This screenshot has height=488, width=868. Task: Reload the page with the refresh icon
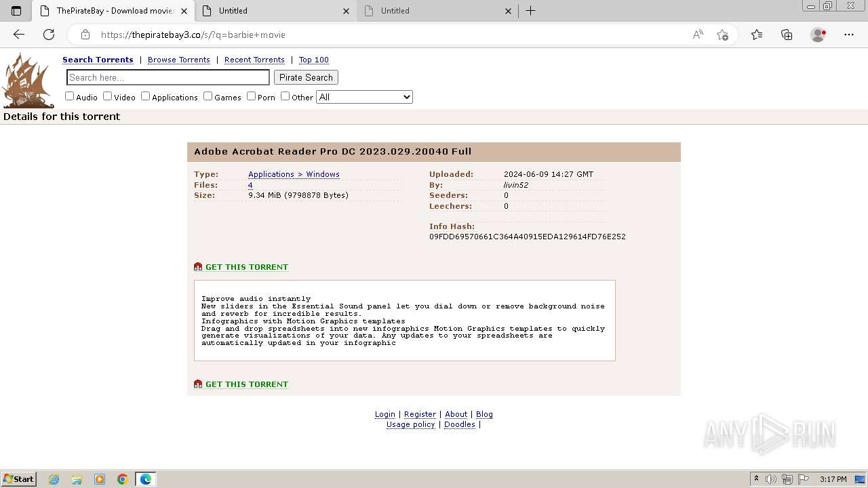click(49, 35)
